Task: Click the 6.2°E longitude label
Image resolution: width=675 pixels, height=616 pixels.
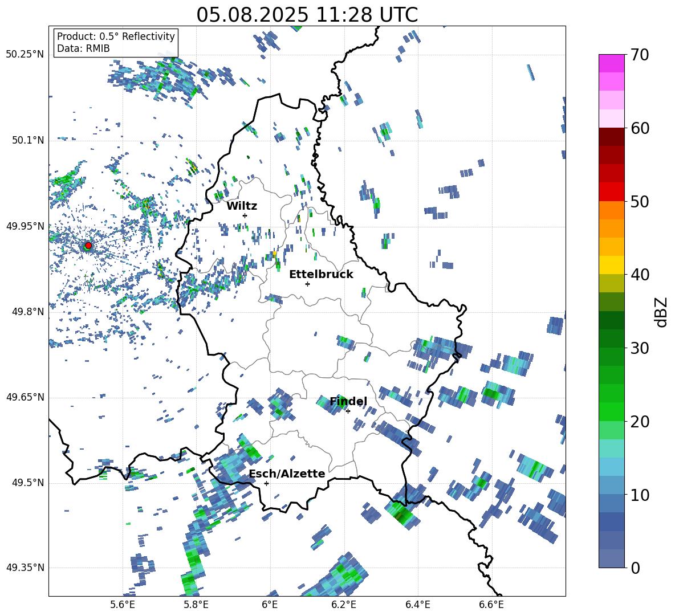Action: 344,605
